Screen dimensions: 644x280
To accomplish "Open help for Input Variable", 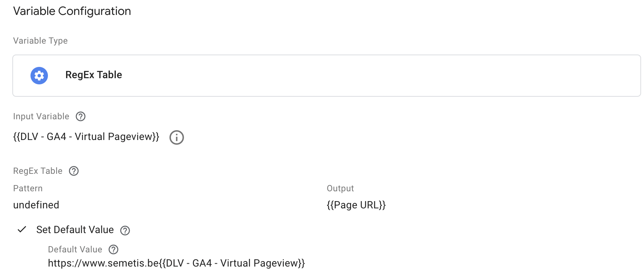I will 81,116.
